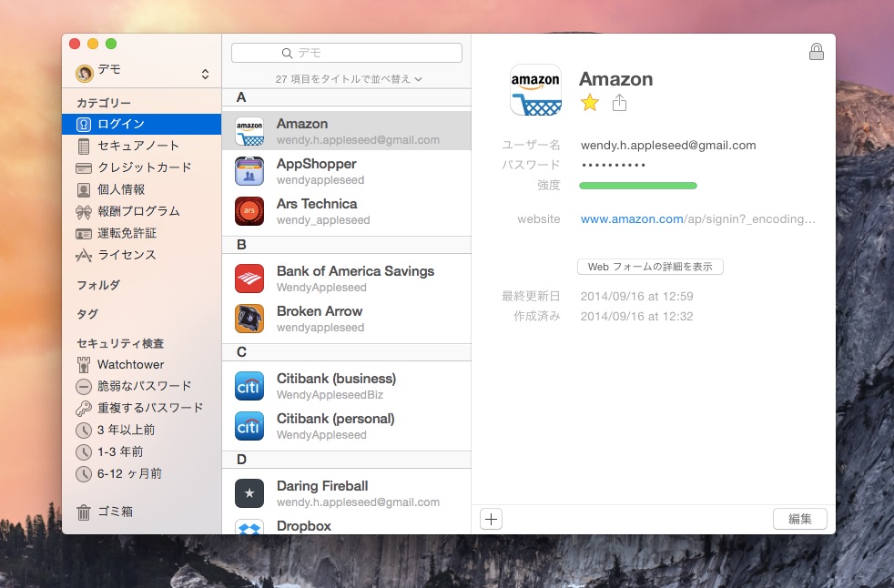Add new item with the plus button

(x=491, y=519)
